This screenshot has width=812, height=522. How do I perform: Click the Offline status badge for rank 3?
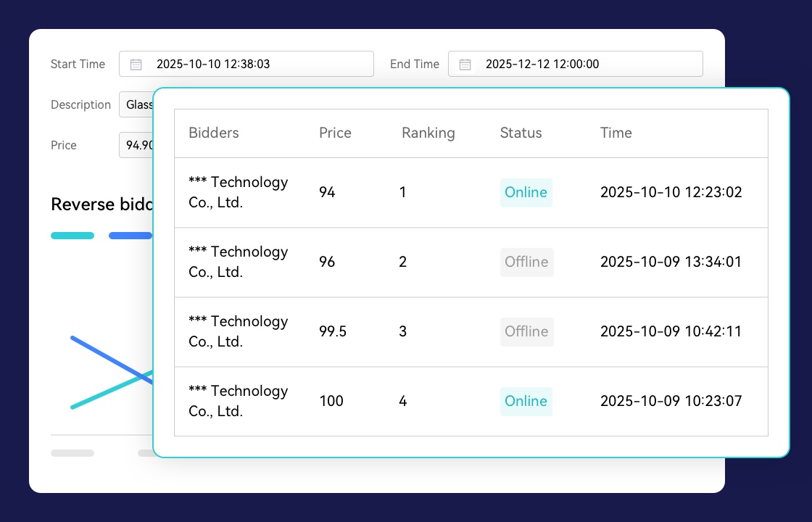[x=526, y=332]
